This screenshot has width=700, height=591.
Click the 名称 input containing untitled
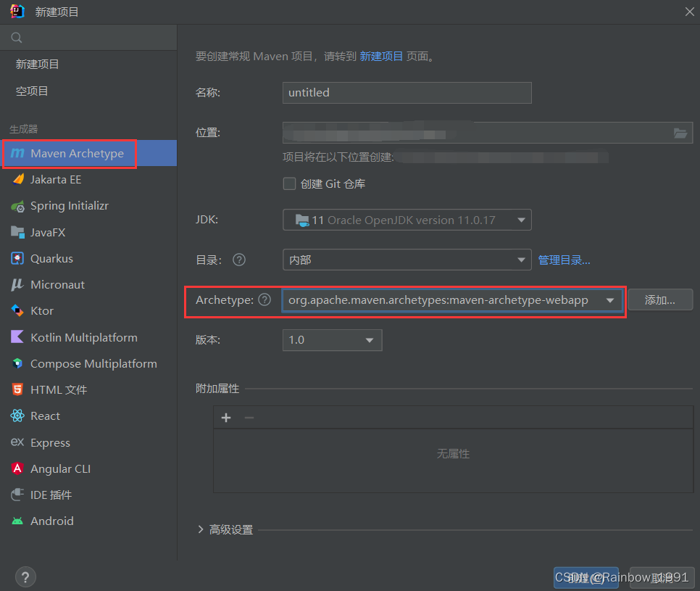407,93
